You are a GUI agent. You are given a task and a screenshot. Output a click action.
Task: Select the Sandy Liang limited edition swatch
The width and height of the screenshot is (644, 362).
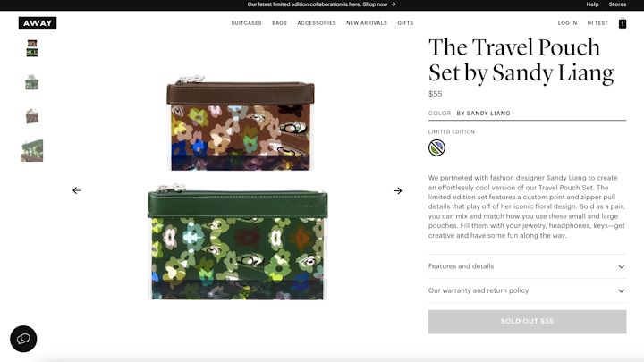436,147
